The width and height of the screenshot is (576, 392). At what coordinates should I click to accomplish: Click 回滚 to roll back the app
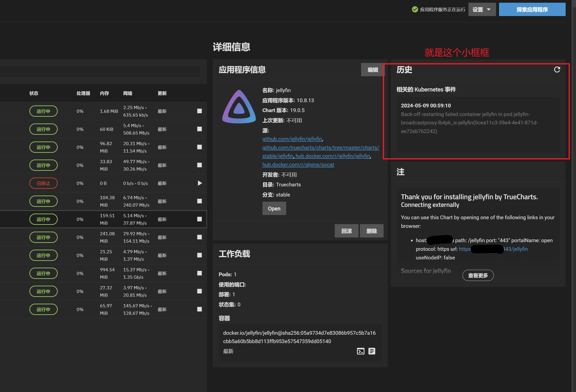click(346, 231)
